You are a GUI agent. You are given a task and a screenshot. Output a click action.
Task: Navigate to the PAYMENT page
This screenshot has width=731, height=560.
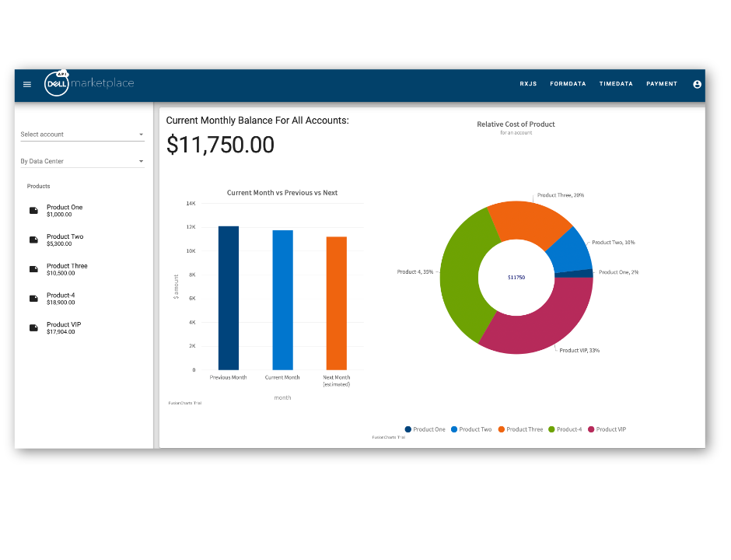(662, 84)
